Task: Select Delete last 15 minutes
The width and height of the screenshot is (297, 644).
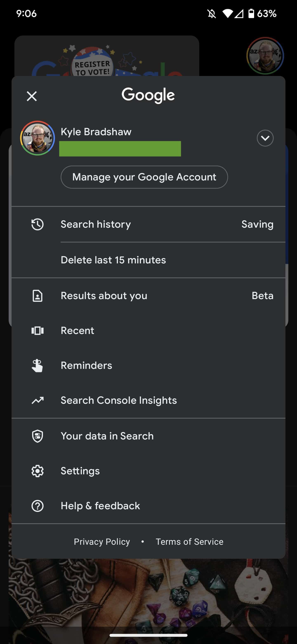Action: pyautogui.click(x=113, y=260)
